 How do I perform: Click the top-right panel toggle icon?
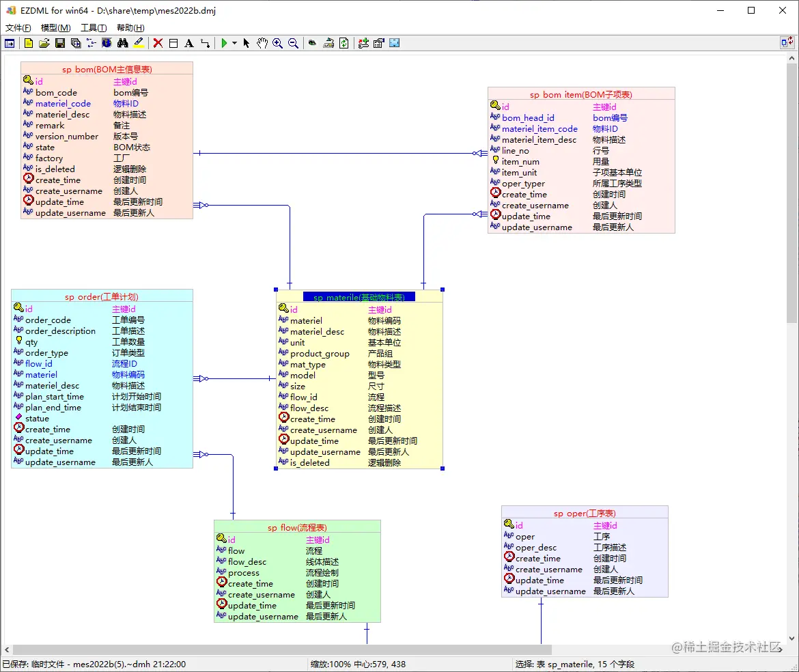[787, 42]
